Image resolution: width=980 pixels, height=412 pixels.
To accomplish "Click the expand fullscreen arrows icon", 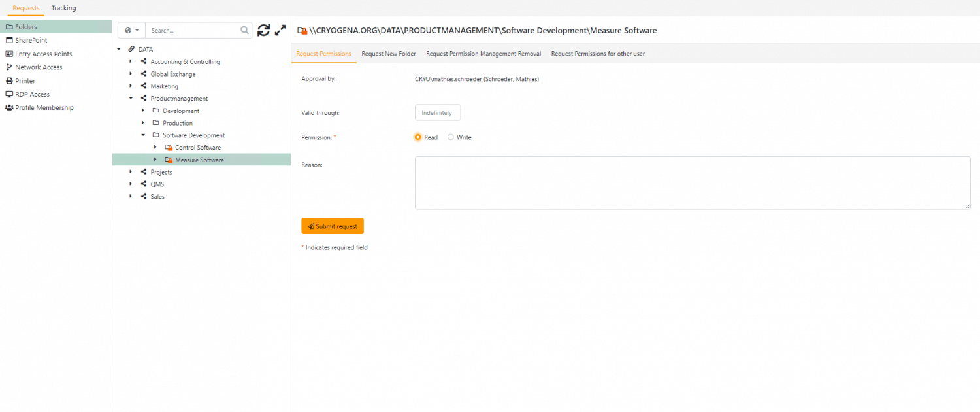I will coord(280,30).
